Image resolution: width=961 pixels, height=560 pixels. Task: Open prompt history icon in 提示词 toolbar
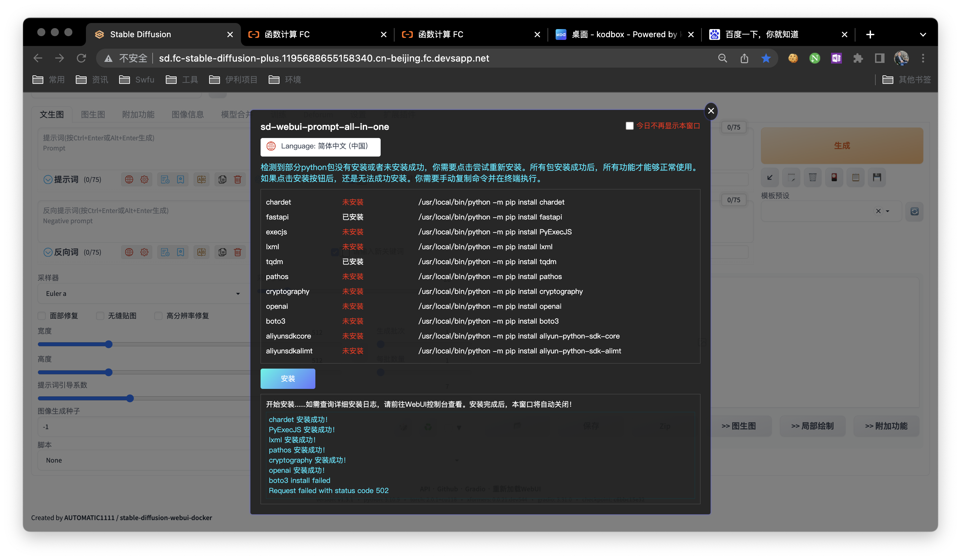165,179
